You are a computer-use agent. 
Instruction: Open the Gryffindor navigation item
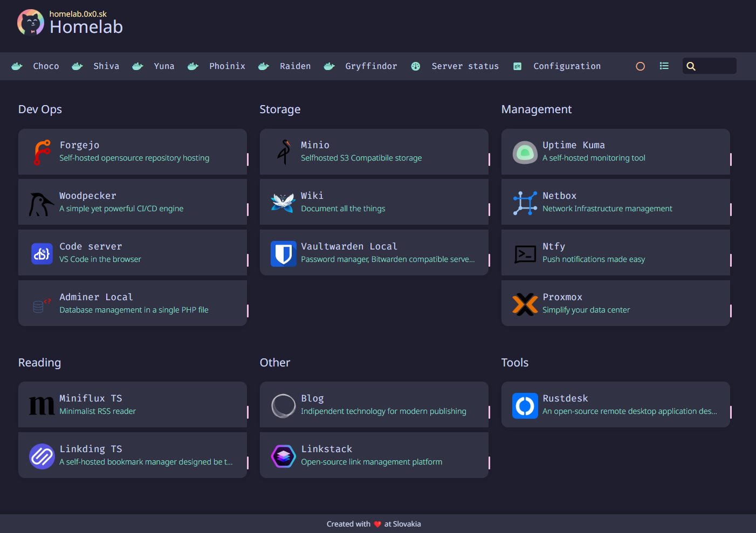371,66
